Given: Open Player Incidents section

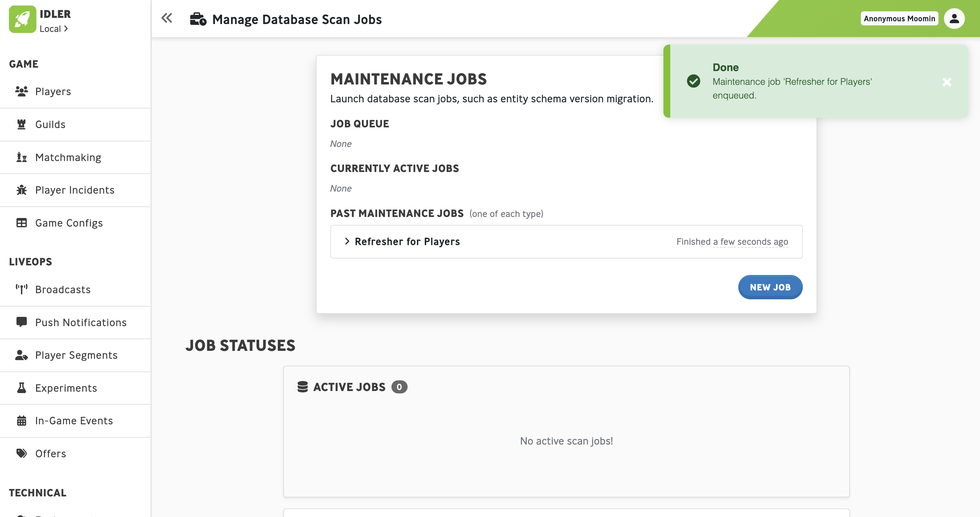Looking at the screenshot, I should (x=75, y=190).
